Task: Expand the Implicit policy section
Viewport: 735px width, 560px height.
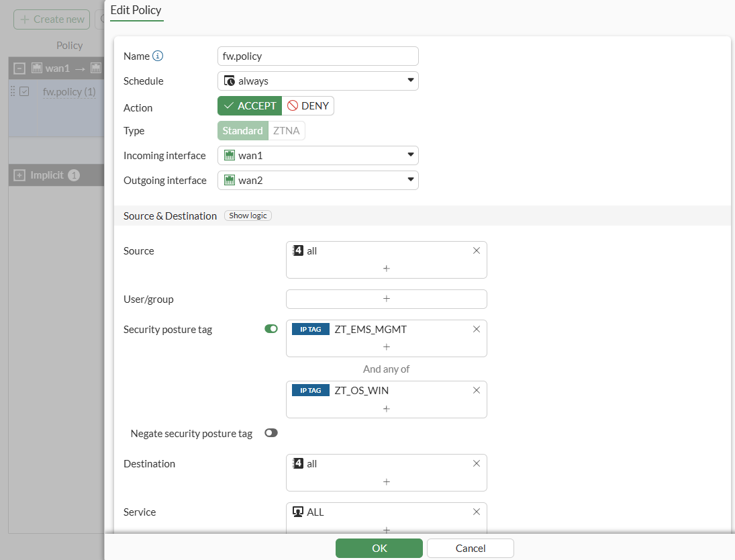Action: [19, 175]
